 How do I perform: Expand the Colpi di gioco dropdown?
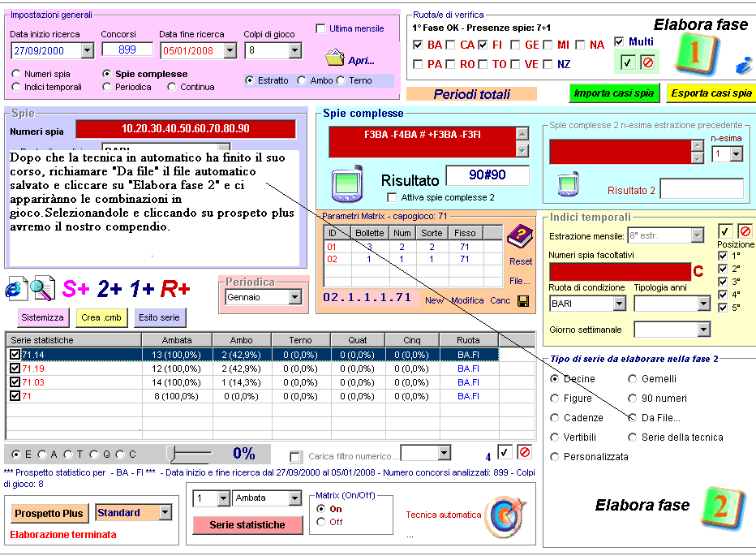click(x=295, y=50)
